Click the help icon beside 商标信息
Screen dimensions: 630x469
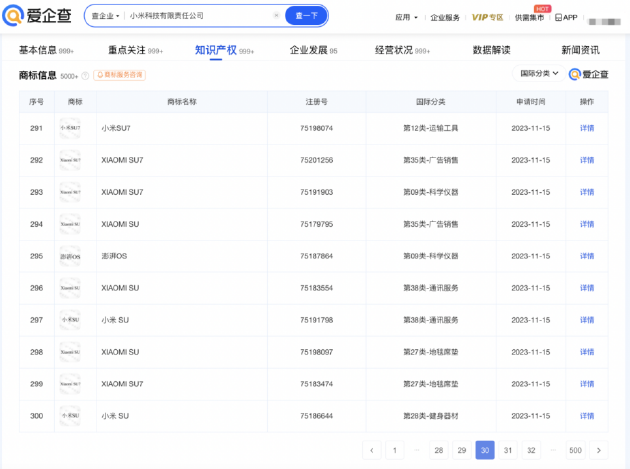click(x=85, y=76)
